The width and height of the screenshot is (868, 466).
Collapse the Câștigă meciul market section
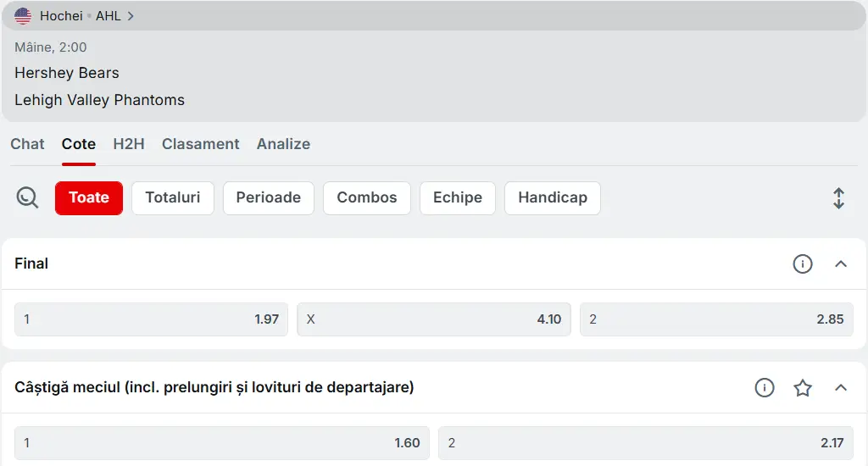[840, 388]
